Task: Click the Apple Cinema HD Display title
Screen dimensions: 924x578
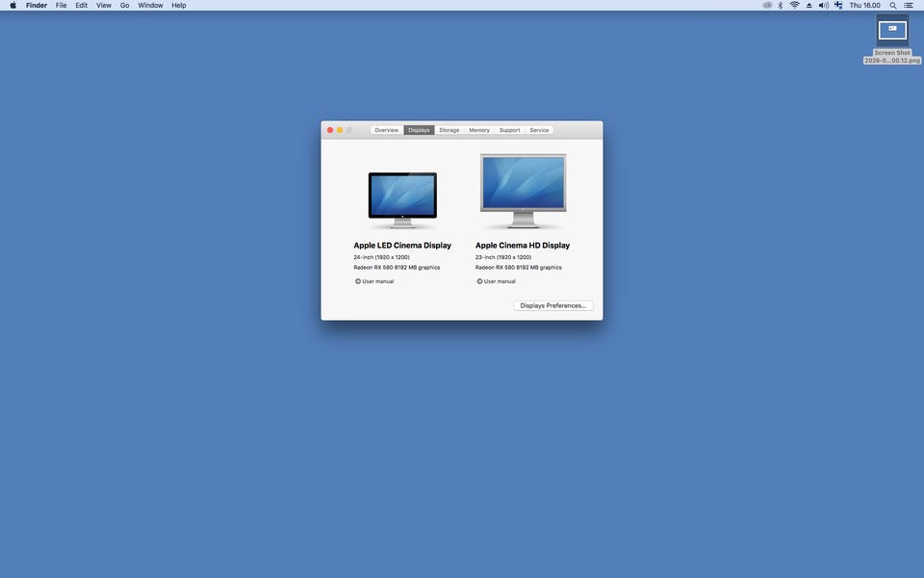Action: click(x=523, y=246)
